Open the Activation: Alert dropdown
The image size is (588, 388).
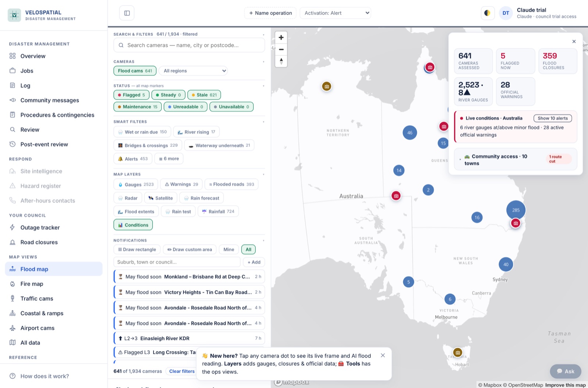pos(336,13)
